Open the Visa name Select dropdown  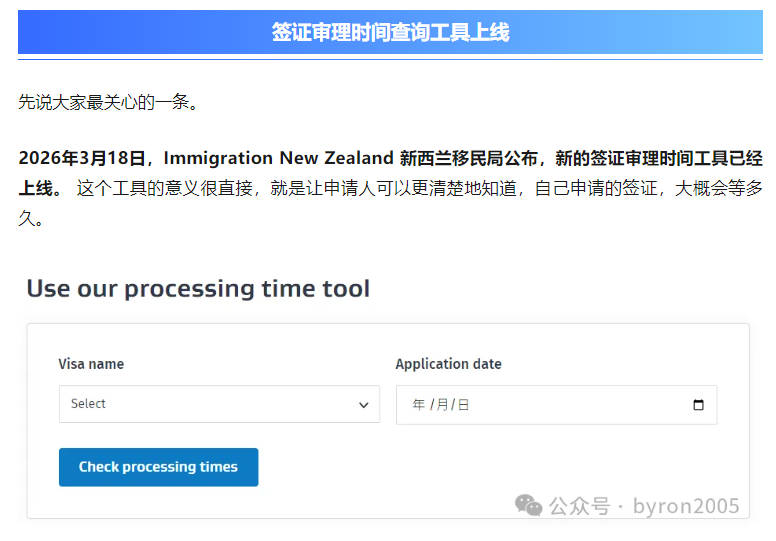(219, 404)
